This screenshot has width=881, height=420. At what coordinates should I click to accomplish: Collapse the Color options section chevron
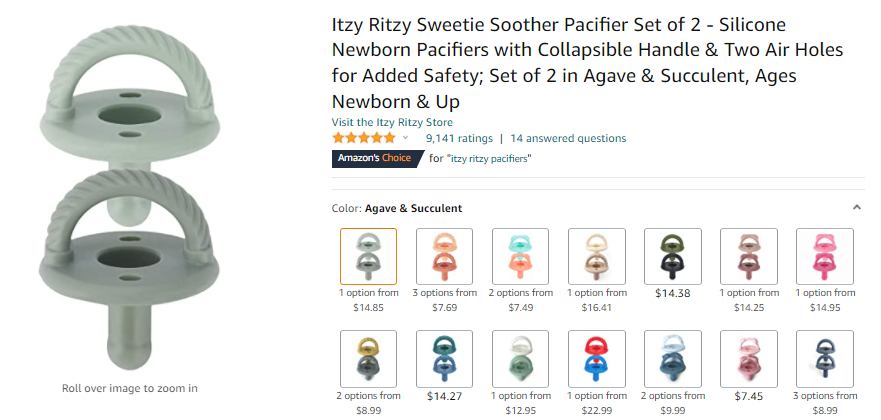(857, 208)
